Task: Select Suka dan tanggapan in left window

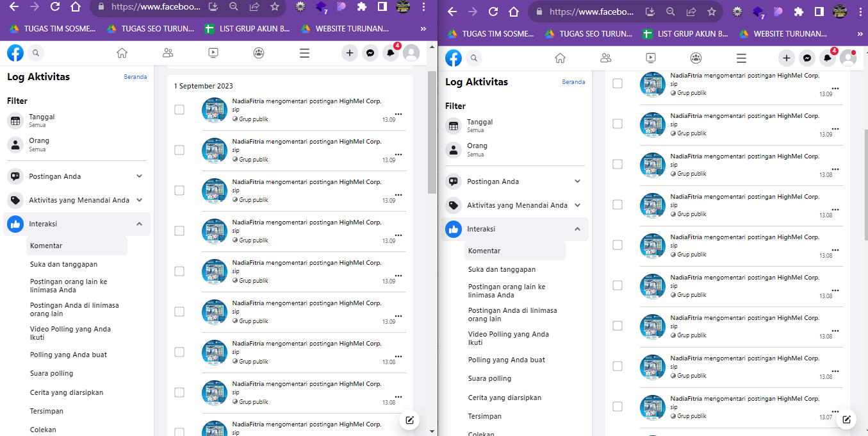Action: coord(63,264)
